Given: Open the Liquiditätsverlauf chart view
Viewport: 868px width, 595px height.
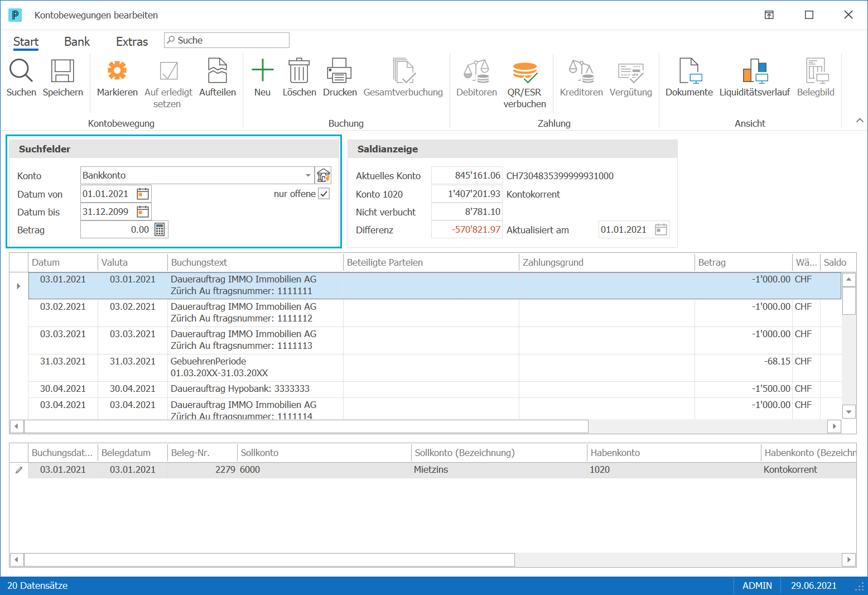Looking at the screenshot, I should click(755, 71).
